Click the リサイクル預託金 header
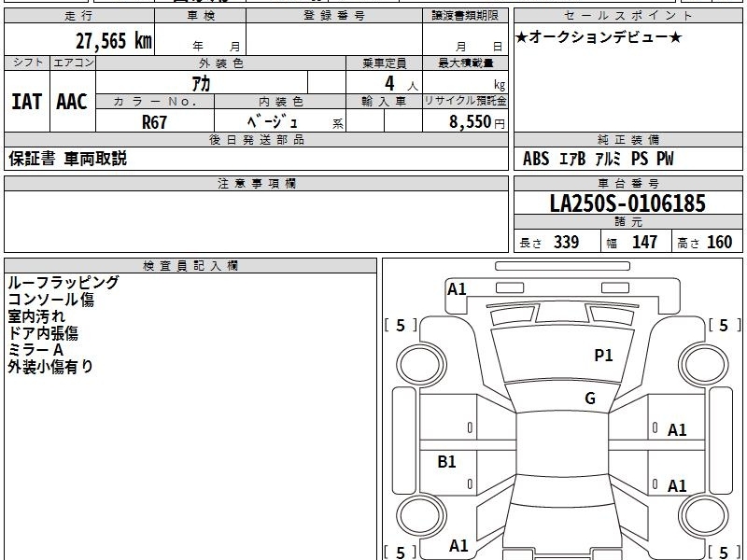 (x=465, y=101)
